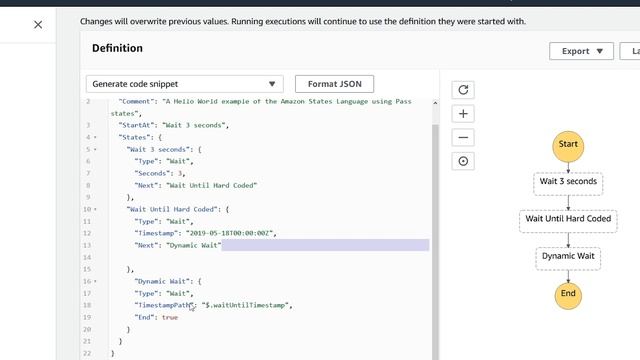Zoom in on the workflow graph
Image resolution: width=640 pixels, height=360 pixels.
(x=463, y=113)
